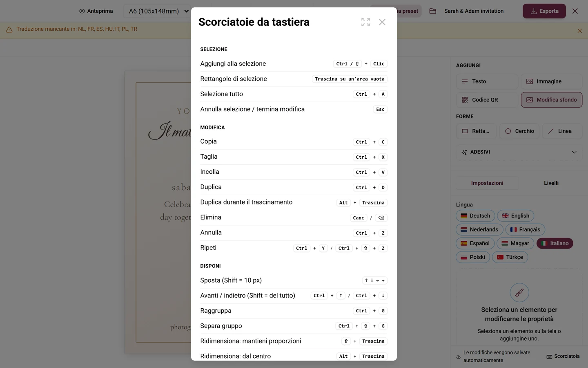This screenshot has height=368, width=588.
Task: Click the Esc key badge in shortcuts list
Action: coord(380,110)
